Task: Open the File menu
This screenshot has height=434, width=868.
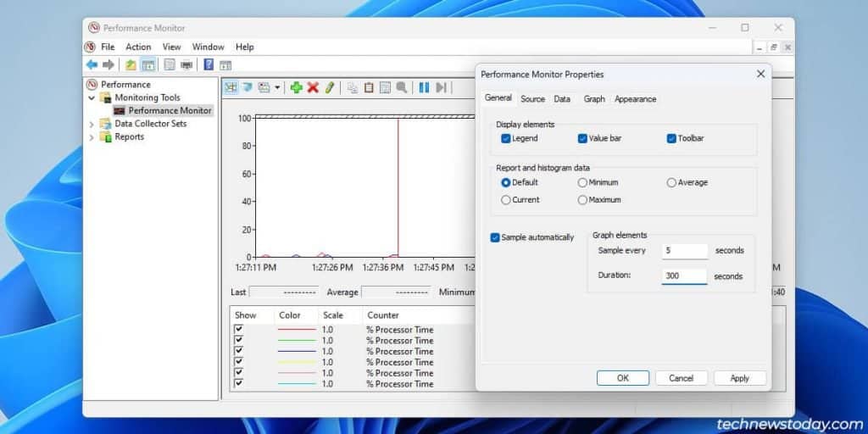Action: tap(108, 47)
